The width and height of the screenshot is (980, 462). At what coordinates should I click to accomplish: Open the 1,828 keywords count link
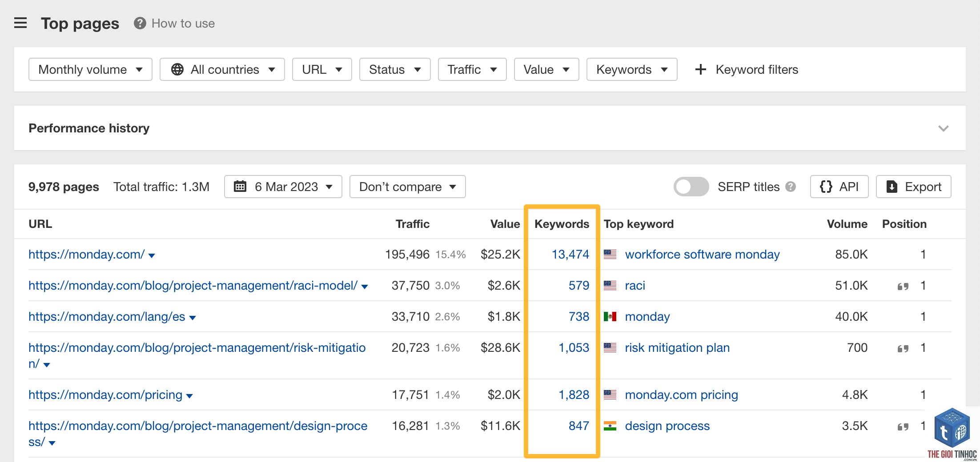[x=574, y=394]
